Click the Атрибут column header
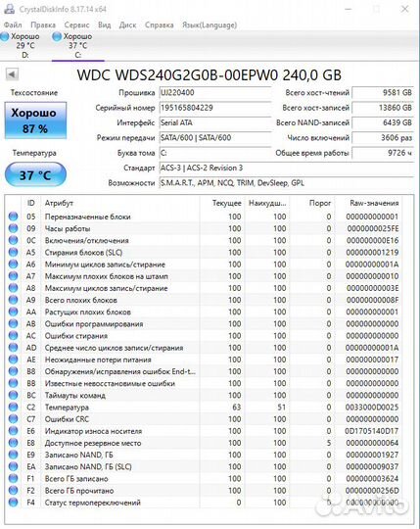Viewport: 420px width, 529px height. (60, 203)
